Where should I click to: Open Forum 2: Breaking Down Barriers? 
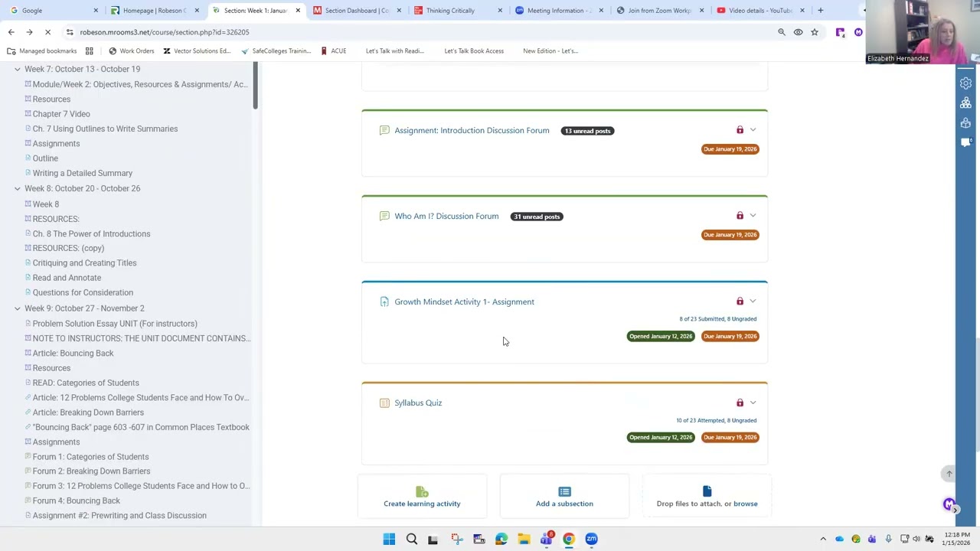[91, 471]
